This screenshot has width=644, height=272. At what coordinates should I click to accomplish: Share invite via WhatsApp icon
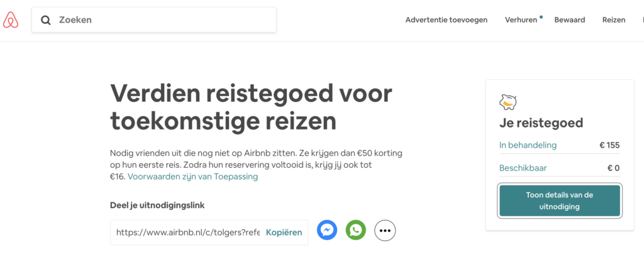coord(356,230)
